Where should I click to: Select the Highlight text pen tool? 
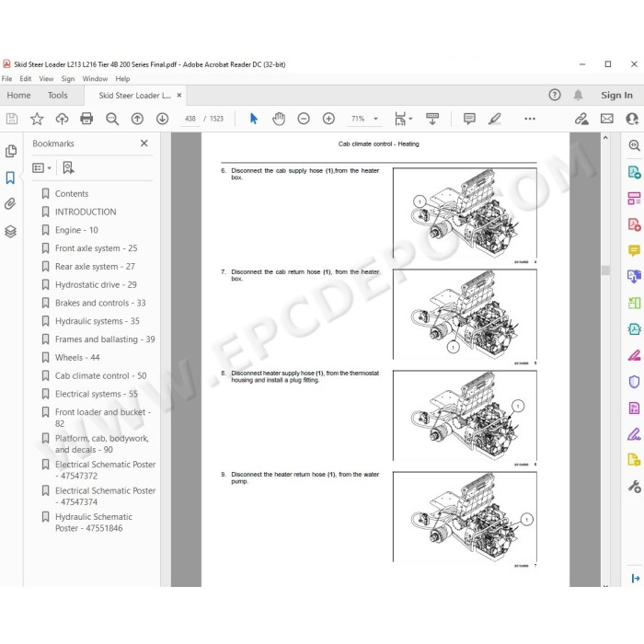click(x=495, y=119)
